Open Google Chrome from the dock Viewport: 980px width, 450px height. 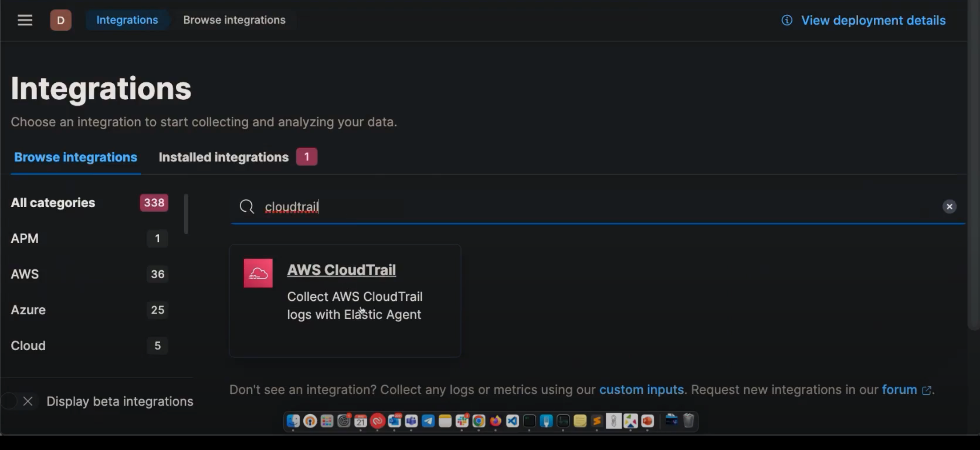click(479, 421)
